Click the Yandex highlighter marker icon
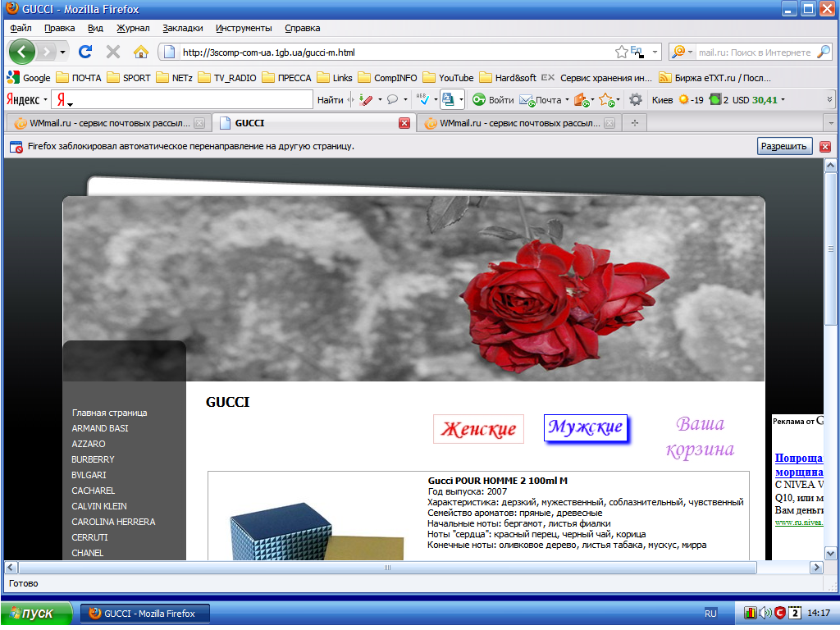Screen dimensions: 840x630 (367, 99)
